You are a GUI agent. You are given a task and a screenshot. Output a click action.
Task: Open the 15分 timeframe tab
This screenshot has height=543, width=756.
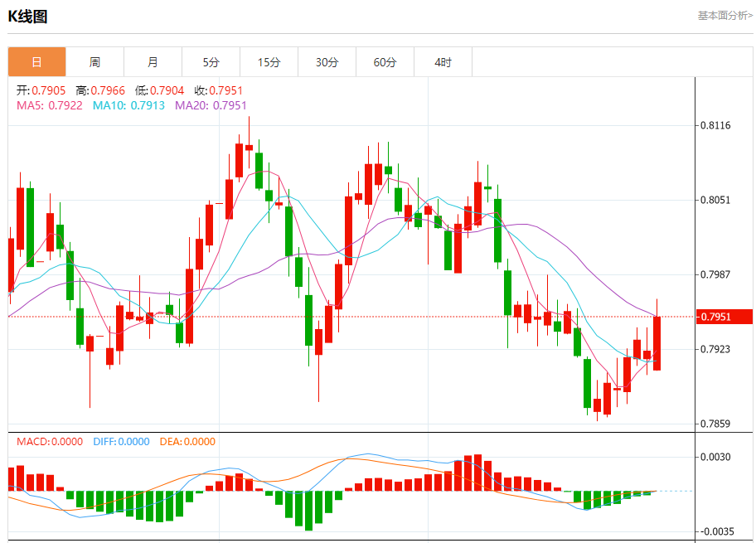coord(269,62)
